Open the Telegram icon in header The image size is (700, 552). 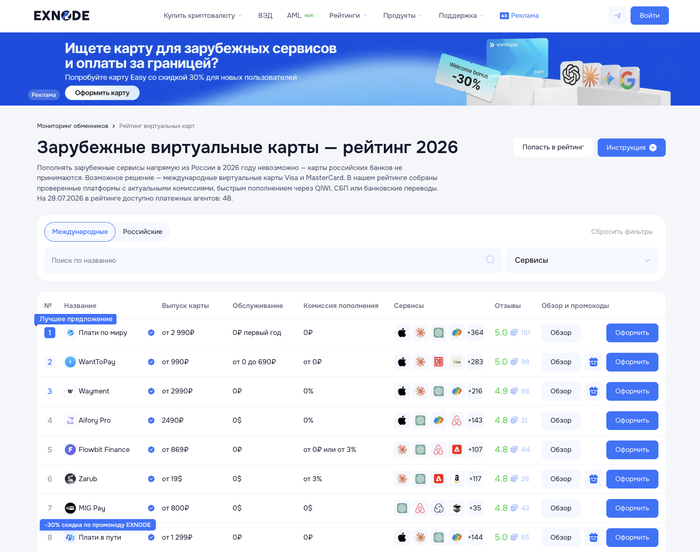617,16
